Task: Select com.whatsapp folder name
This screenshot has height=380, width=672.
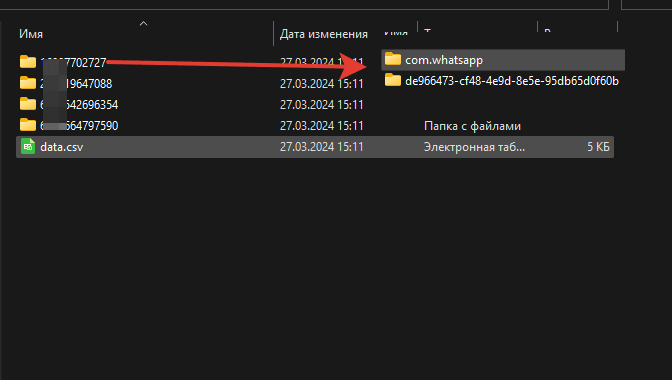Action: pos(444,60)
